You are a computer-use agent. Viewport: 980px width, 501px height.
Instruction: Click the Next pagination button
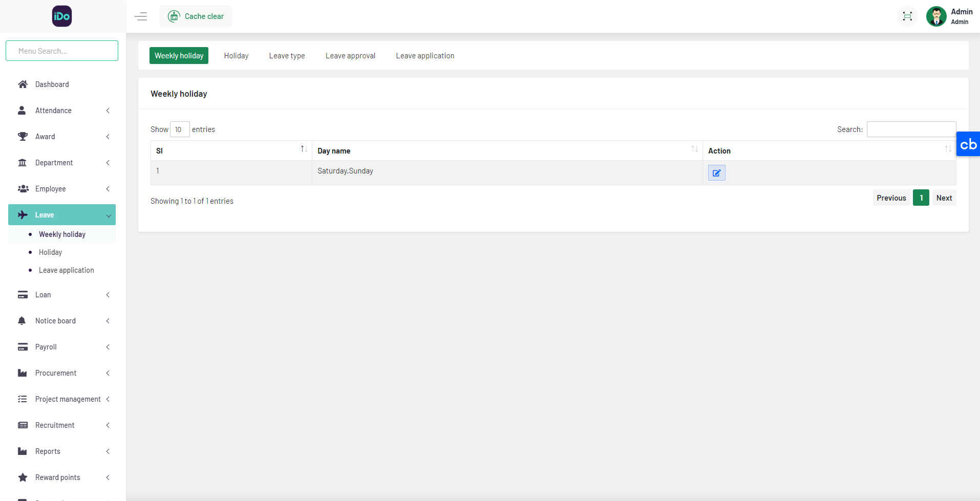pos(944,198)
